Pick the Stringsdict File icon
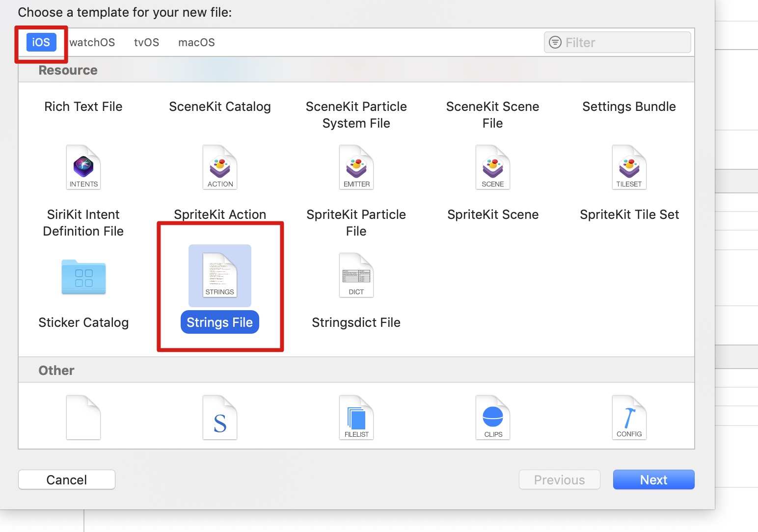Screen dimensions: 758x532 click(x=356, y=275)
